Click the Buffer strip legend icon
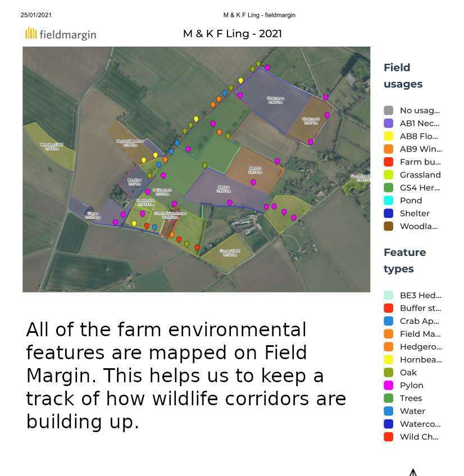Image resolution: width=464 pixels, height=476 pixels. click(x=388, y=308)
